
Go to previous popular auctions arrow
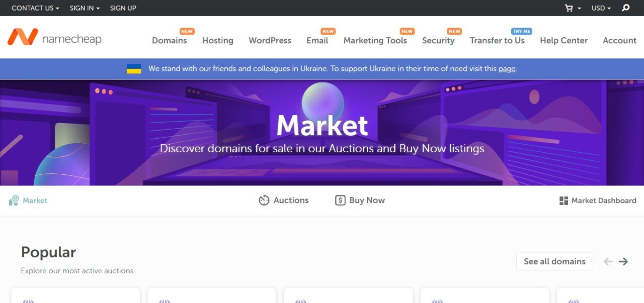pyautogui.click(x=608, y=261)
